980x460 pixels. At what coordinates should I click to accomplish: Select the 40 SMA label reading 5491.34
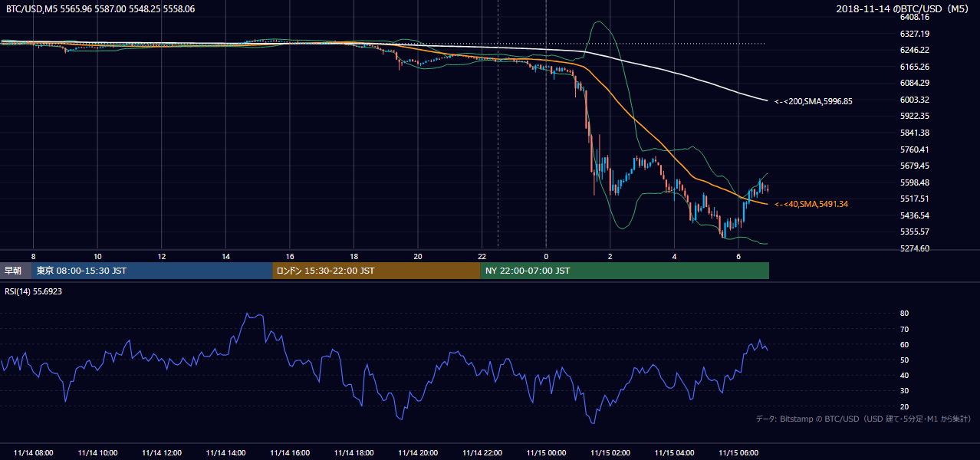[811, 204]
